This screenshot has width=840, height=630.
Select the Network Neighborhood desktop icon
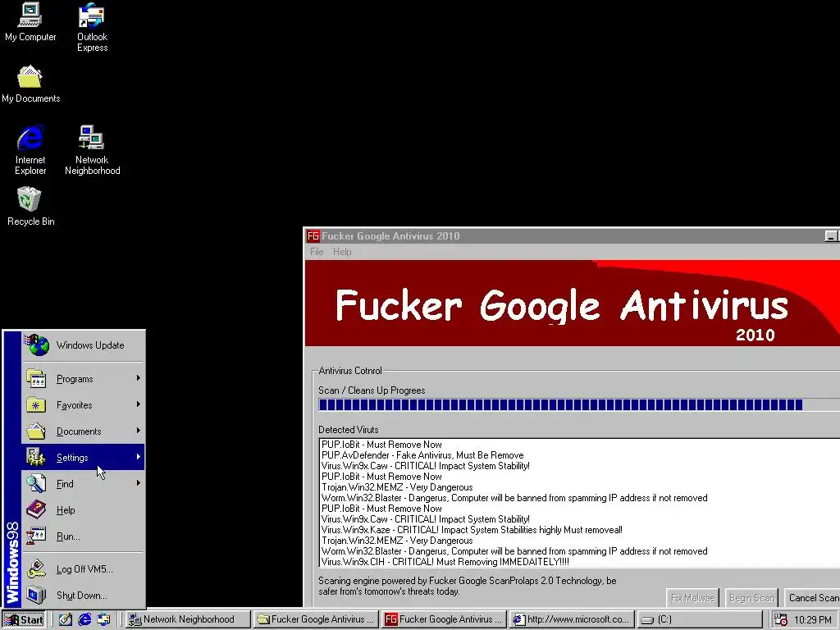[92, 150]
